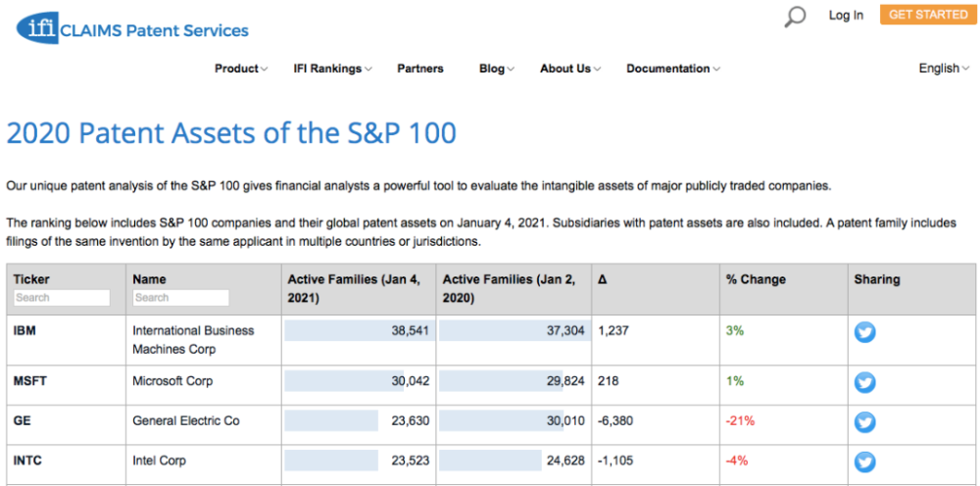Sort by Name column header
980x486 pixels.
(149, 279)
